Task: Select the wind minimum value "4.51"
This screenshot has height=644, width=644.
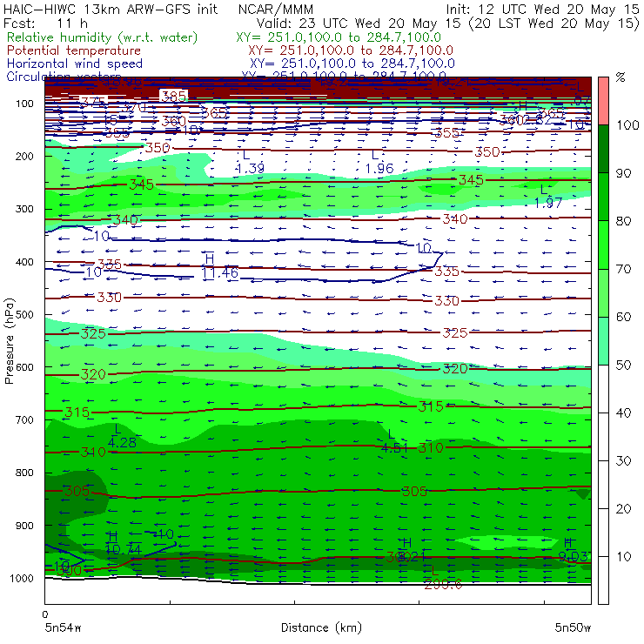Action: tap(394, 448)
